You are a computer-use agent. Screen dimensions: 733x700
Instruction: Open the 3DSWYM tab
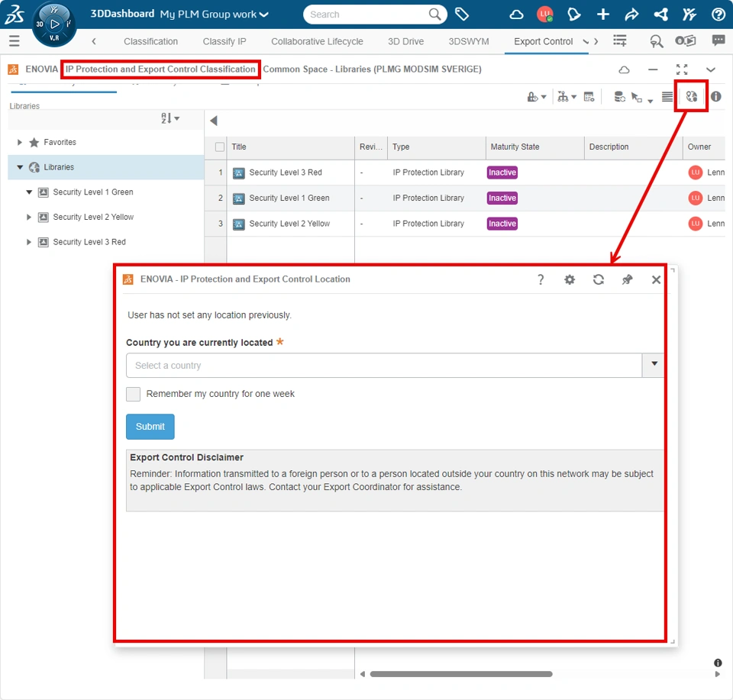(468, 41)
